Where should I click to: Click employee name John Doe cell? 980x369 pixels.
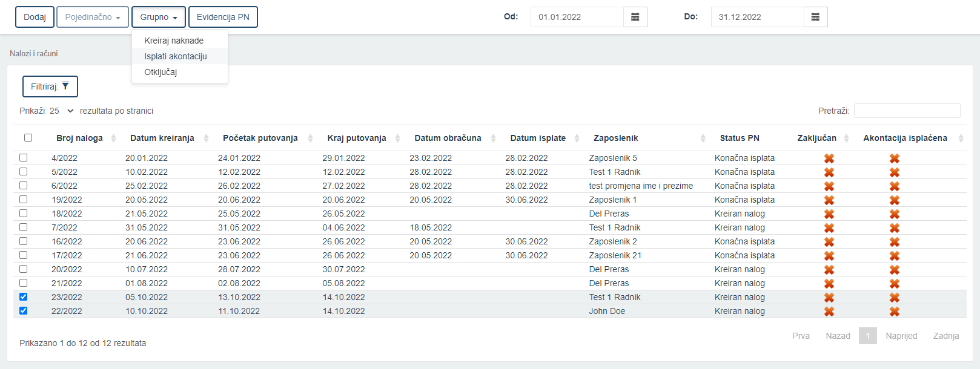(607, 311)
